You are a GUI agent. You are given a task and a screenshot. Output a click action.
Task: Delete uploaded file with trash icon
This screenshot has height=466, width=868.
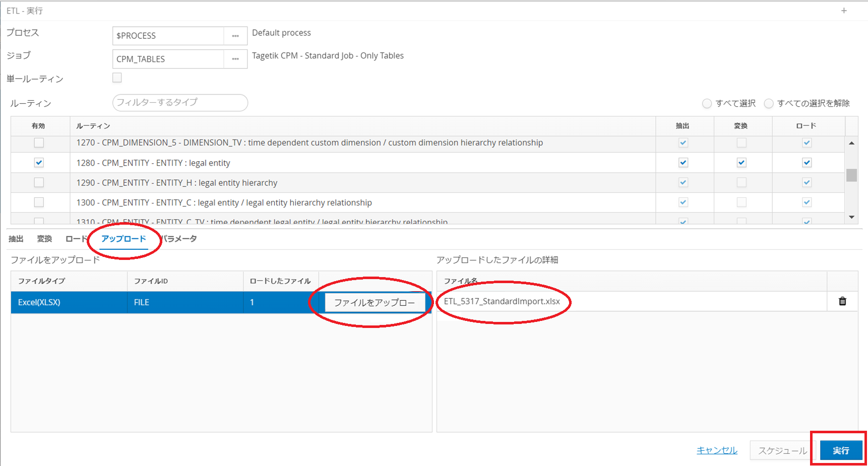842,301
